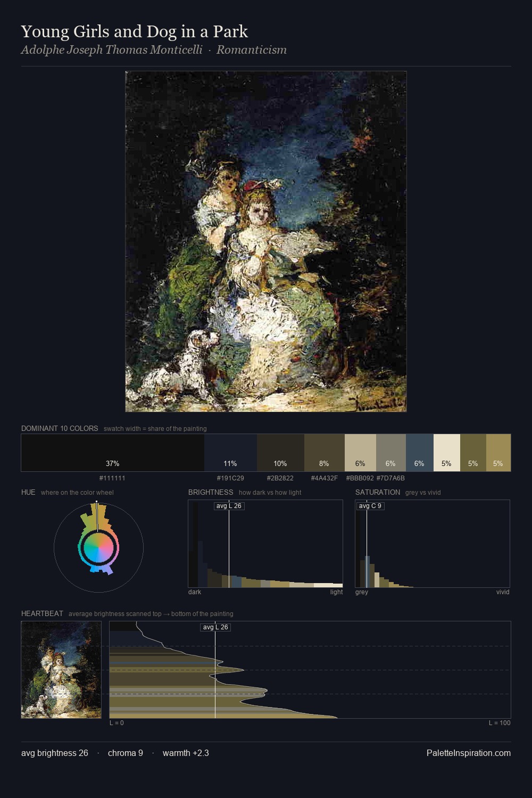Open the PaletteInspiration.com link
532x798 pixels.
(469, 753)
